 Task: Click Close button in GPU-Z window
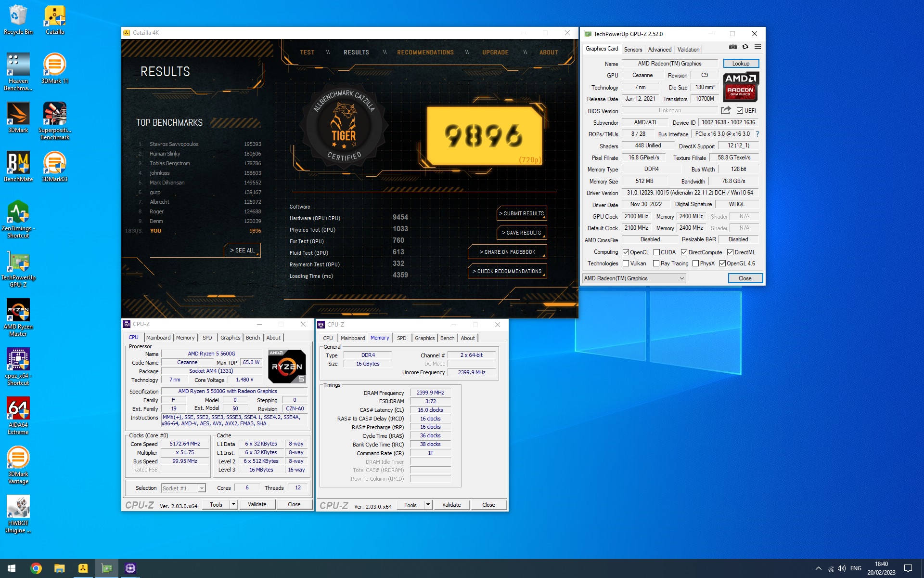[744, 278]
